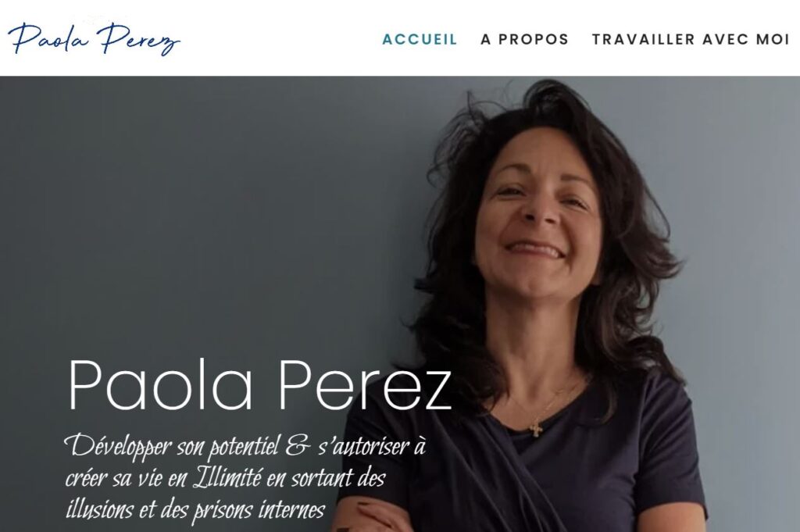This screenshot has height=532, width=800.
Task: Click the ampersand symbol in the tagline
Action: 298,446
